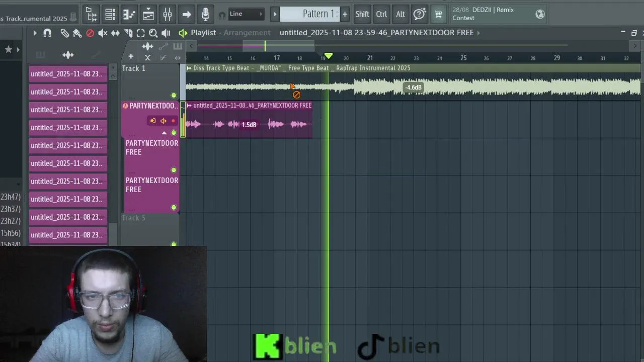
Task: Click the audio input icon on PARTYNEXTDOO.. track
Action: [153, 121]
